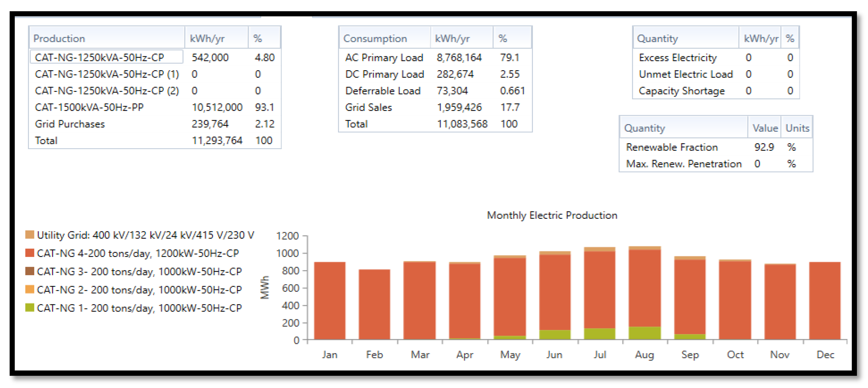The image size is (868, 388).
Task: Click the CAT-NG 2 orange legend swatch
Action: pos(30,289)
